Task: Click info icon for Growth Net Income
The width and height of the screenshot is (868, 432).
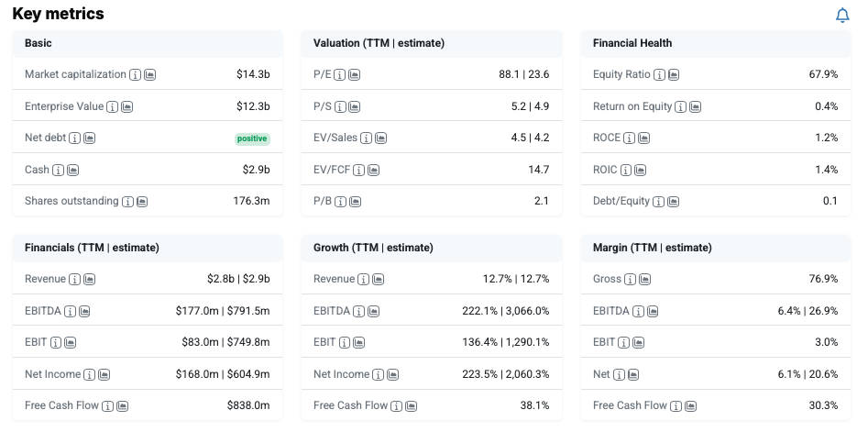Action: click(x=379, y=374)
